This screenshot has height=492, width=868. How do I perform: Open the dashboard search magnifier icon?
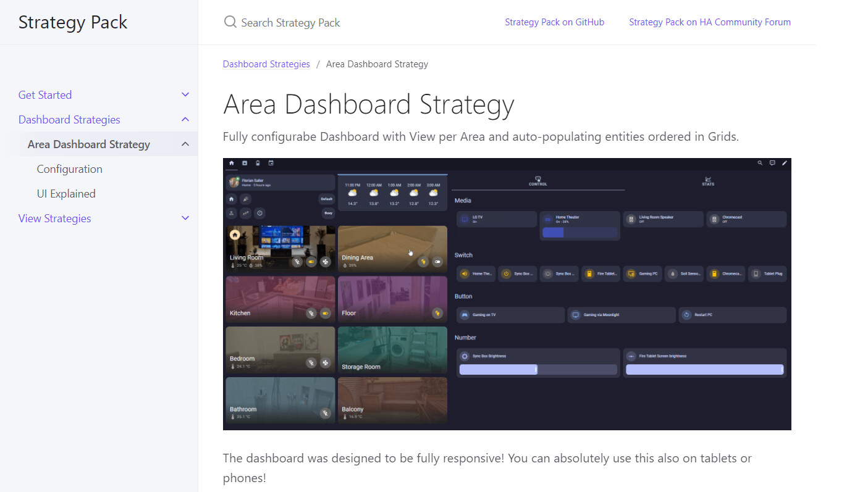[759, 163]
